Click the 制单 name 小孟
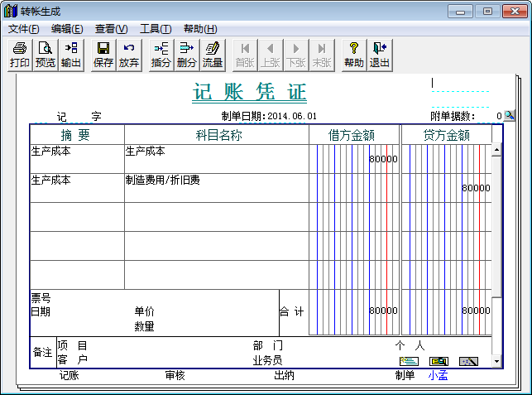Screen dimensions: 532x395 438,375
